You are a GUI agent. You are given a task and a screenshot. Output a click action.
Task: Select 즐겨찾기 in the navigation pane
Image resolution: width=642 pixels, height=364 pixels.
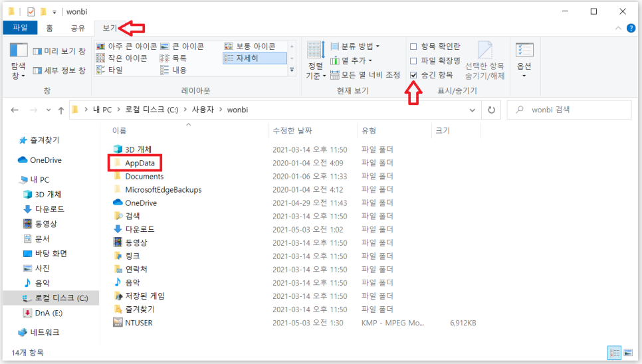pyautogui.click(x=39, y=140)
